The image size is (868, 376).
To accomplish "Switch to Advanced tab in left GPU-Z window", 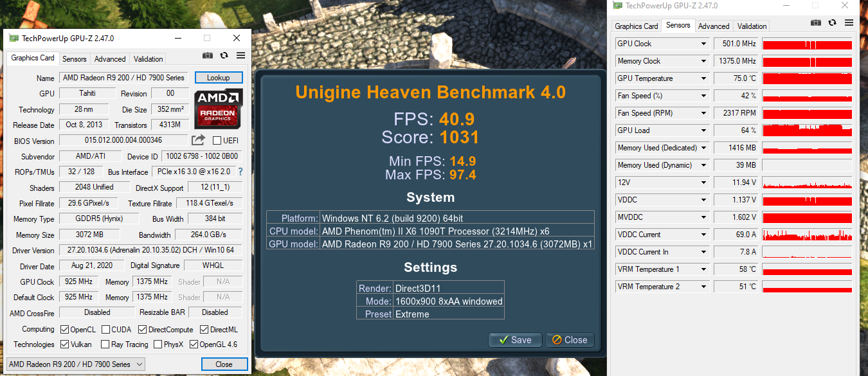I will (x=110, y=58).
